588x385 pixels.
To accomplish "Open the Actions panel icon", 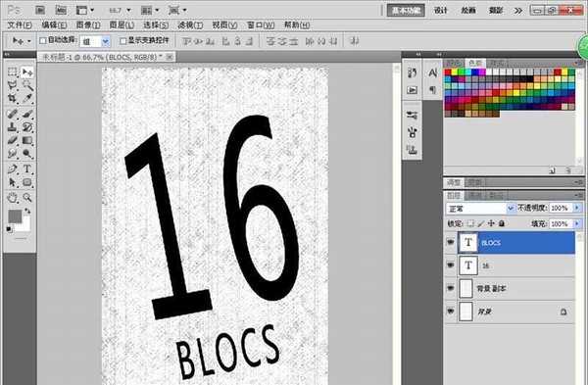I will (x=413, y=90).
